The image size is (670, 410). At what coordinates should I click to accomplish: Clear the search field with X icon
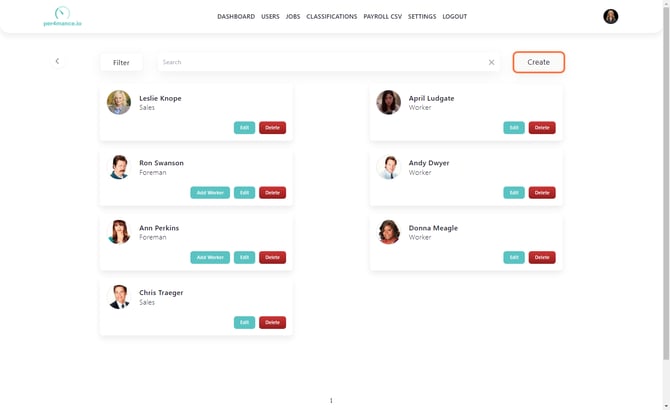pos(491,62)
